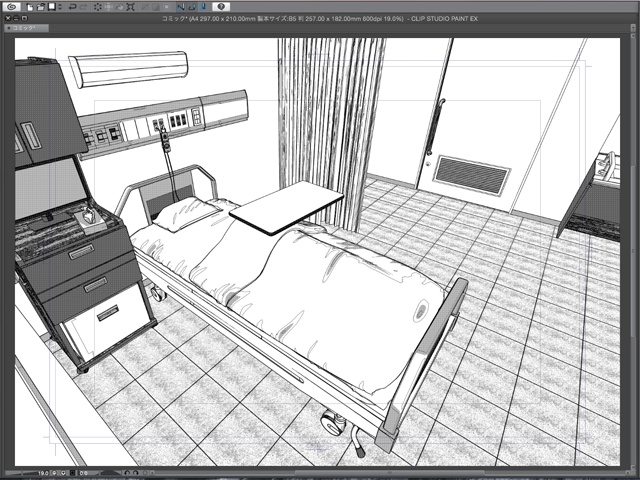Redo the undone action
The image size is (640, 480).
(84, 7)
